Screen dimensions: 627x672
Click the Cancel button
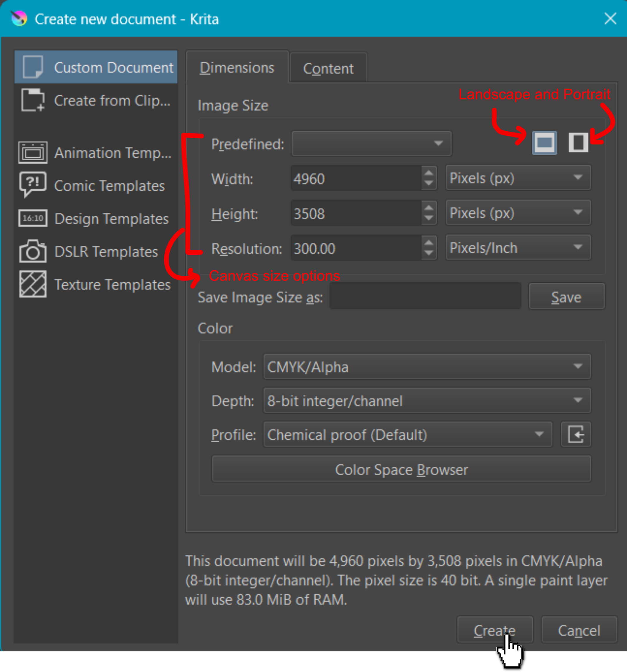579,630
